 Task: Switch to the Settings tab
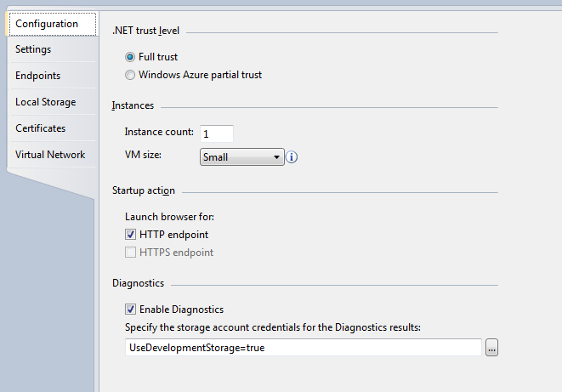tap(34, 49)
